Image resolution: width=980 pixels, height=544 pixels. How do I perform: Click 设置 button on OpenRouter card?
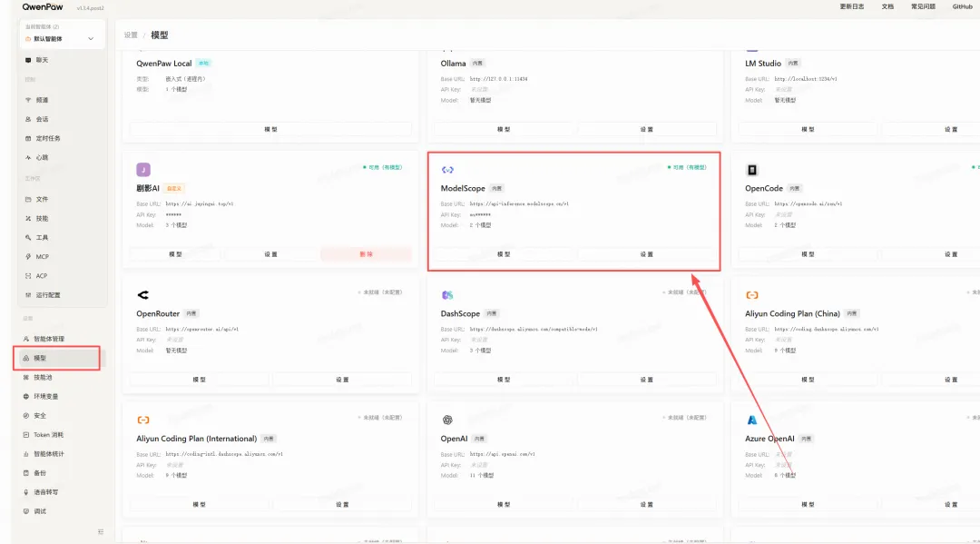point(342,380)
